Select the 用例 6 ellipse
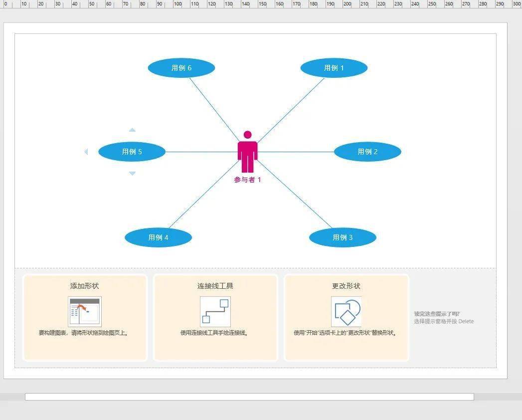Screen dimensions: 522x420 181,68
